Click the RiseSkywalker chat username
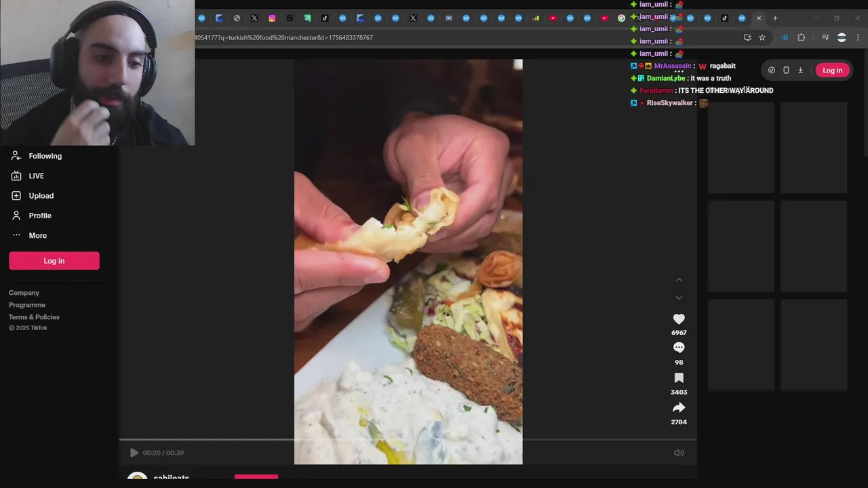The height and width of the screenshot is (488, 868). click(670, 103)
